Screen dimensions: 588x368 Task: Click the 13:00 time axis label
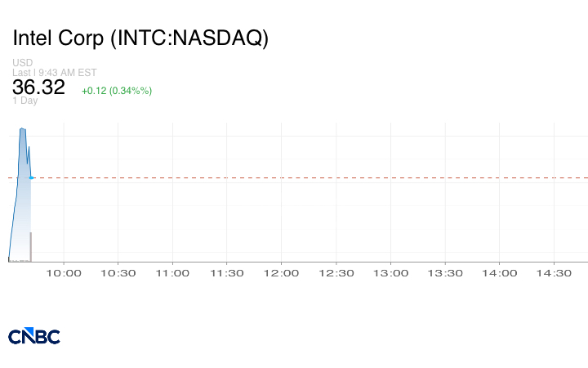pyautogui.click(x=390, y=273)
